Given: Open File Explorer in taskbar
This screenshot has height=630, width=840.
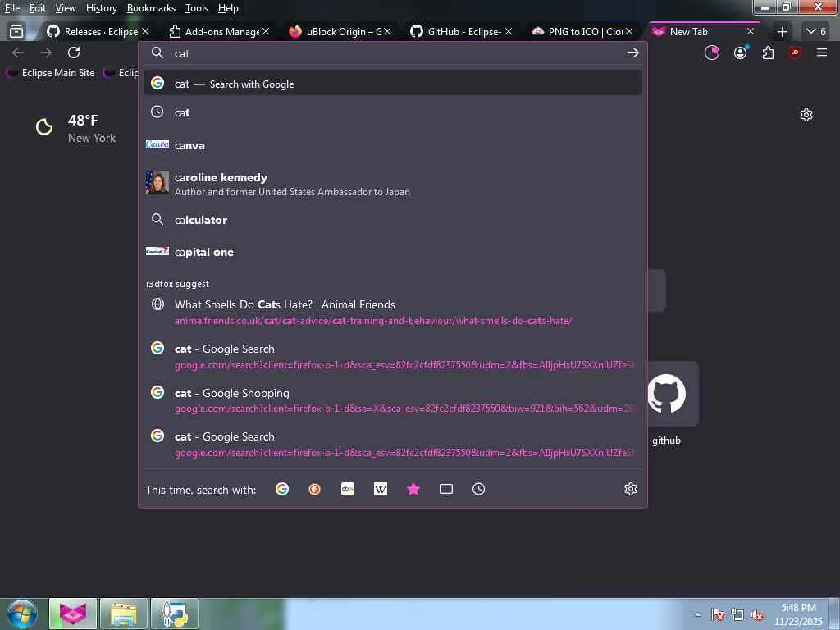Looking at the screenshot, I should (124, 614).
